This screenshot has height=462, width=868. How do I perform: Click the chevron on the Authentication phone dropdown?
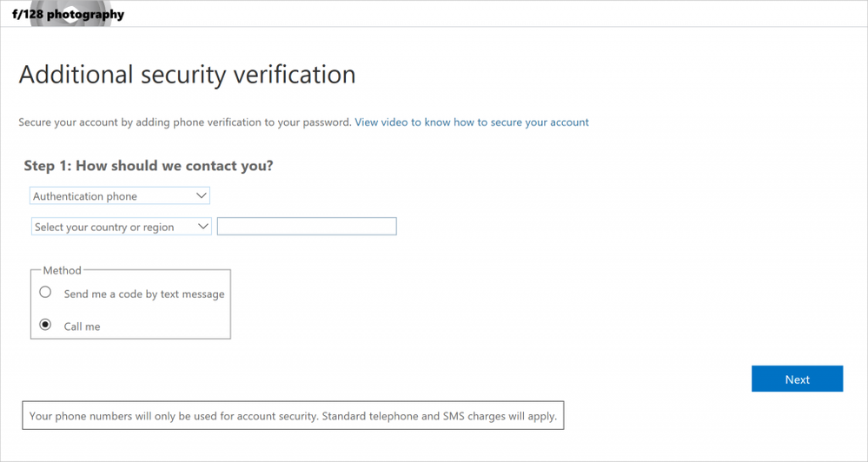[x=201, y=196]
